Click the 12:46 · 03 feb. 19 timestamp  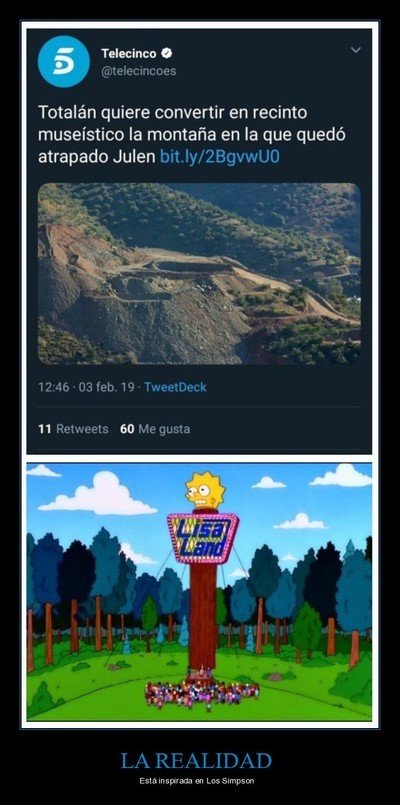point(87,387)
